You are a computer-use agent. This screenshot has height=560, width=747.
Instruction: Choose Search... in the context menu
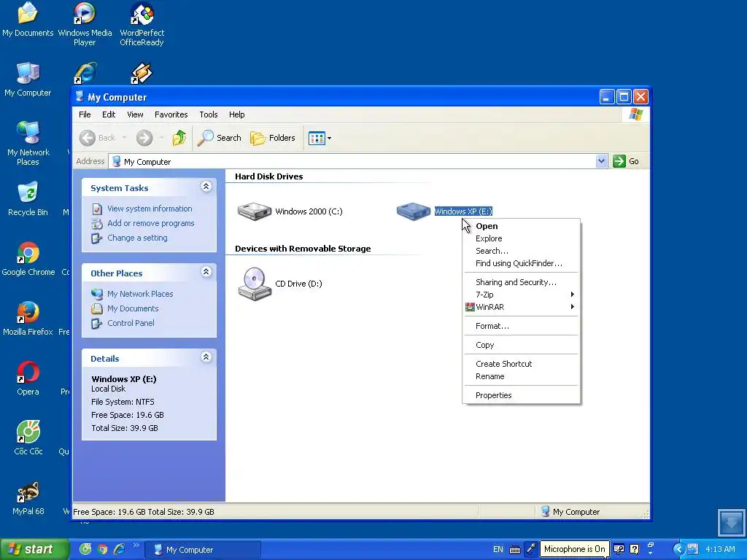click(521, 251)
